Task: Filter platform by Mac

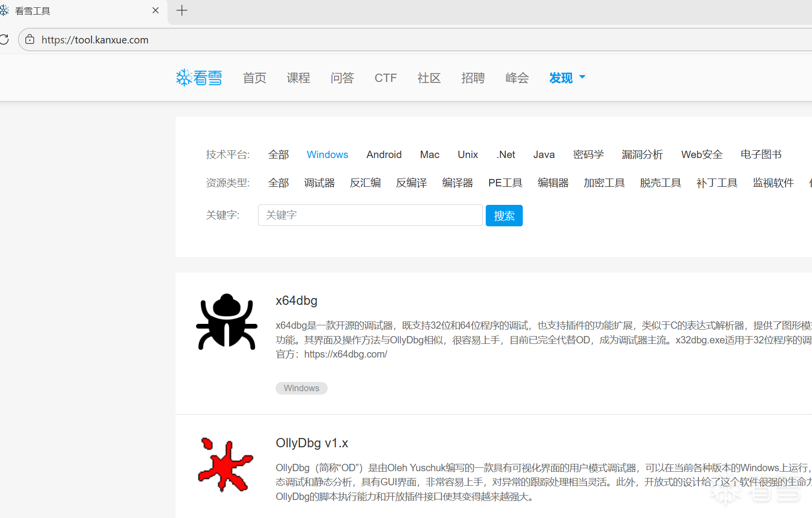Action: click(x=430, y=155)
